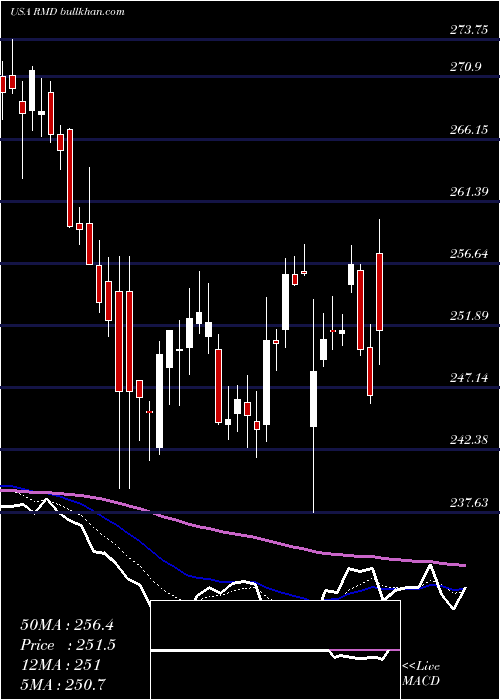
Task: Click the 5MA : 250.7 readout
Action: pos(65,684)
